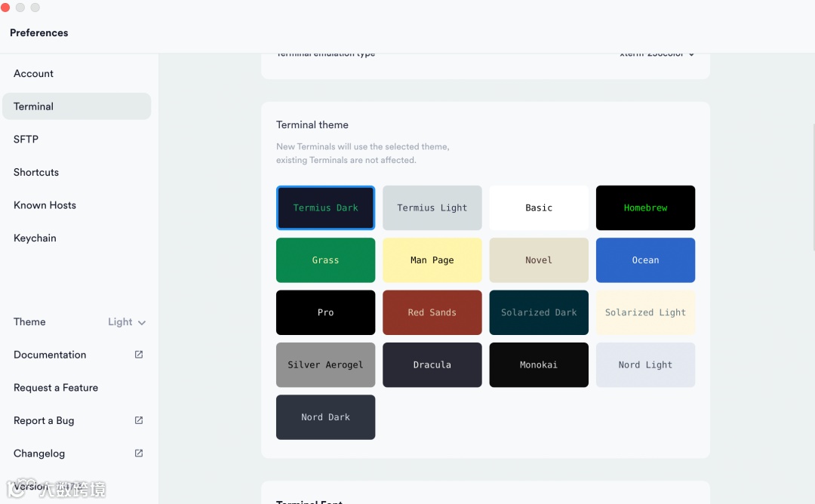Open the SFTP preferences section
This screenshot has height=504, width=815.
pyautogui.click(x=76, y=140)
